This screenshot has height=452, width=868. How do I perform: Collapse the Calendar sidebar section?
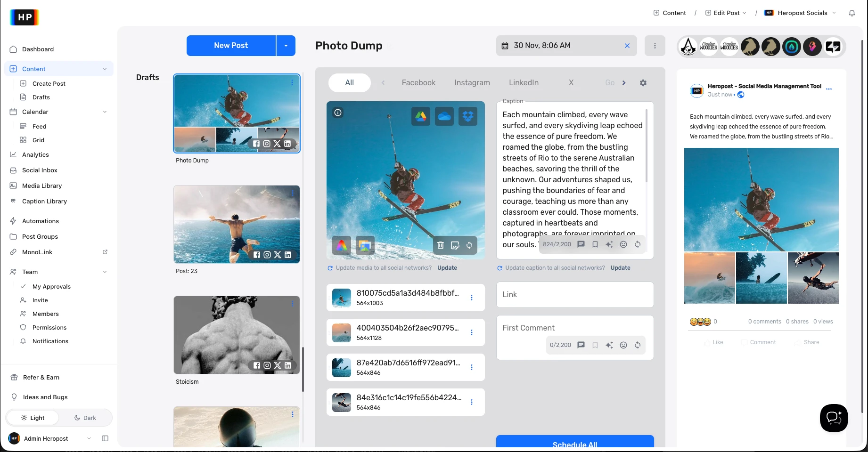(105, 112)
